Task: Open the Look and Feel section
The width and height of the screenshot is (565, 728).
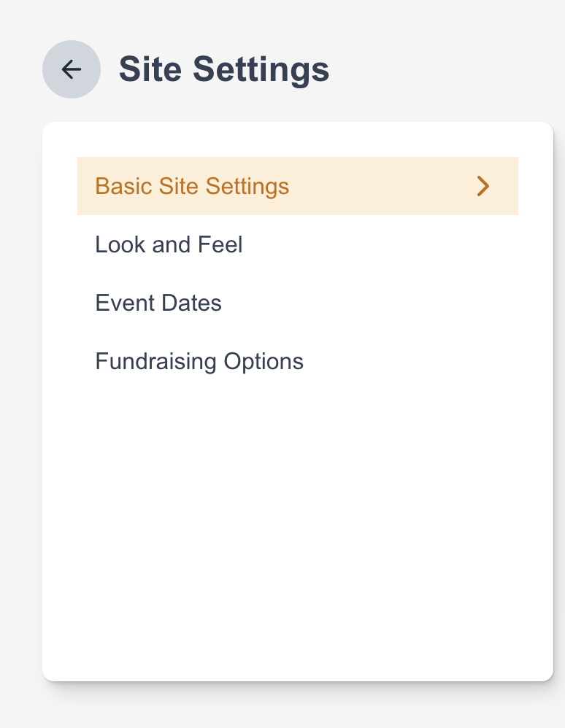Action: coord(169,244)
